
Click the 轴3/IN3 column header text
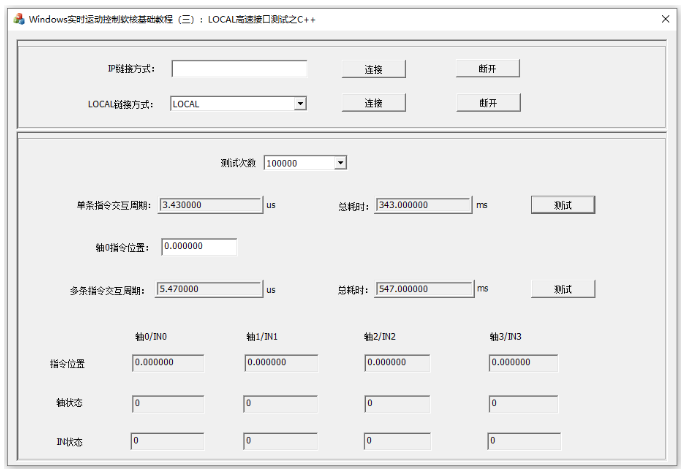coord(505,337)
